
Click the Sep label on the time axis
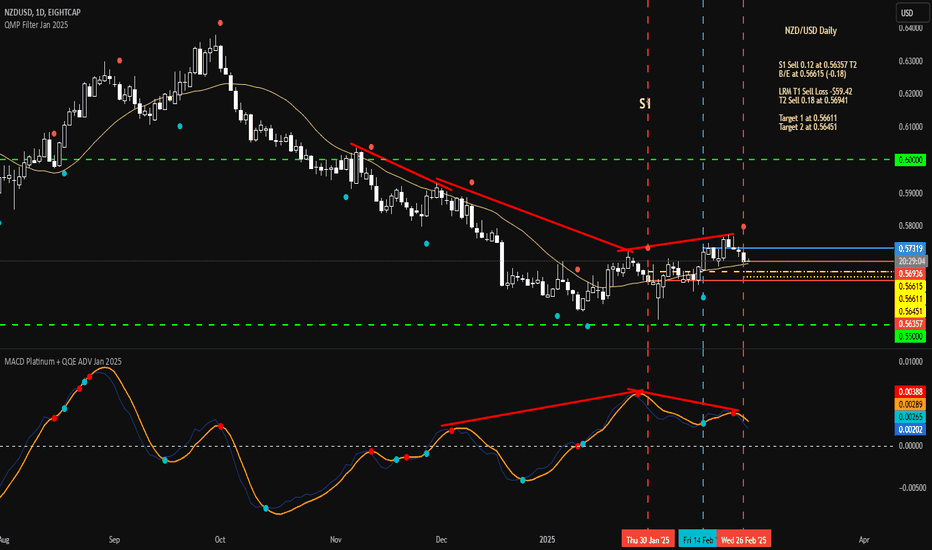pyautogui.click(x=114, y=540)
